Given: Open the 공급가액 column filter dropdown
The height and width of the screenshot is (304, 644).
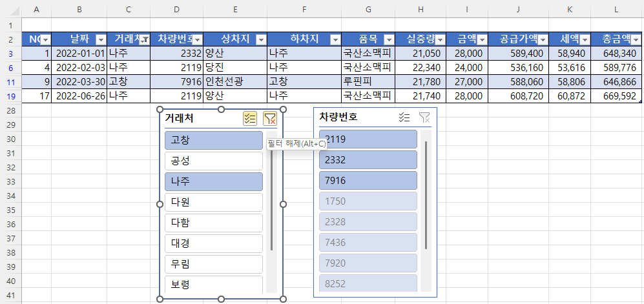Looking at the screenshot, I should click(543, 40).
